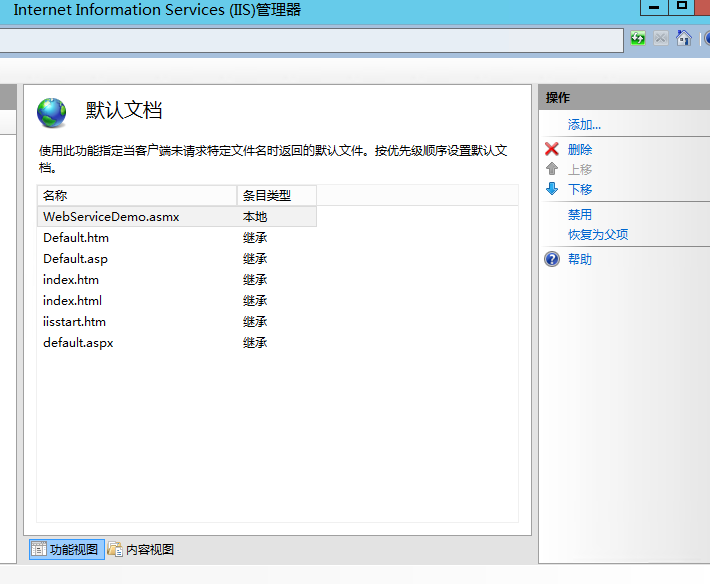Screen dimensions: 710x584
Task: Select the WebServiceDemo.asmx row
Action: [177, 216]
